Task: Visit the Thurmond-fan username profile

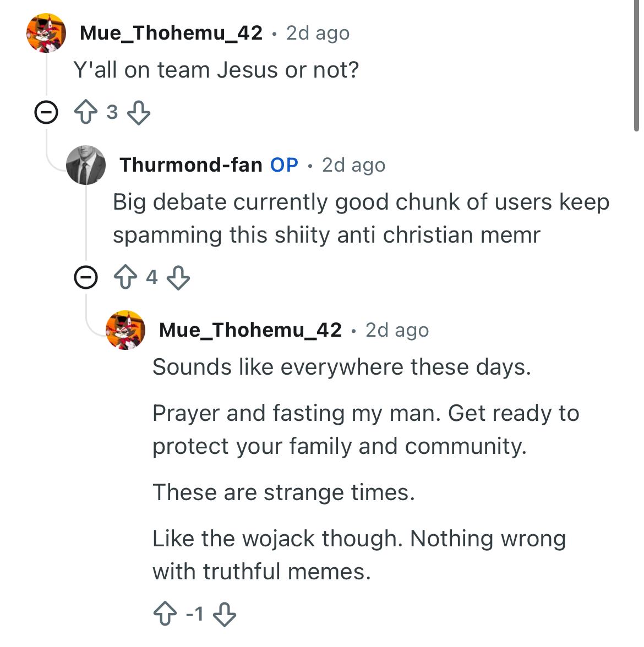Action: coord(190,165)
